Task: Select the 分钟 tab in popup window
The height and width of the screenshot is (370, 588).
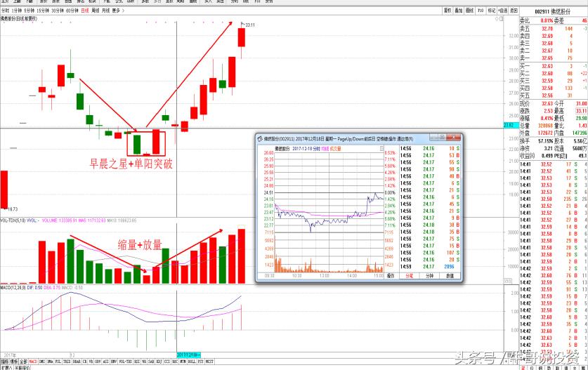Action: tap(430, 275)
